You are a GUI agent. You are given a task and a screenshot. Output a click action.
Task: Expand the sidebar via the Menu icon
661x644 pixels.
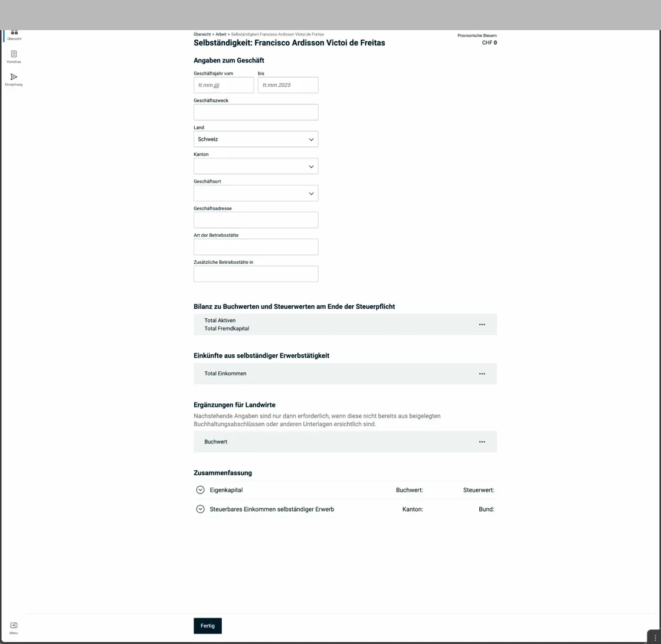point(14,625)
